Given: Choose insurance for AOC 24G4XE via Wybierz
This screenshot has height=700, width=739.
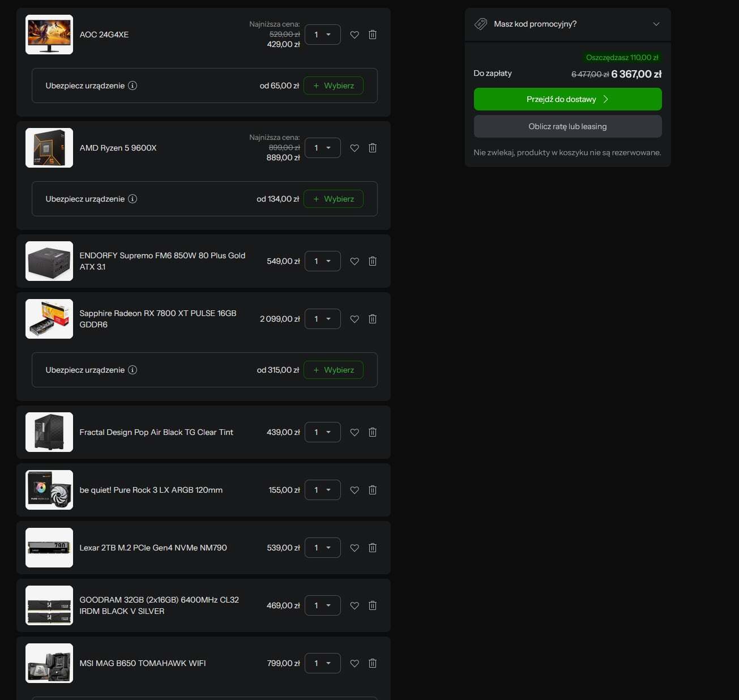Looking at the screenshot, I should tap(334, 86).
